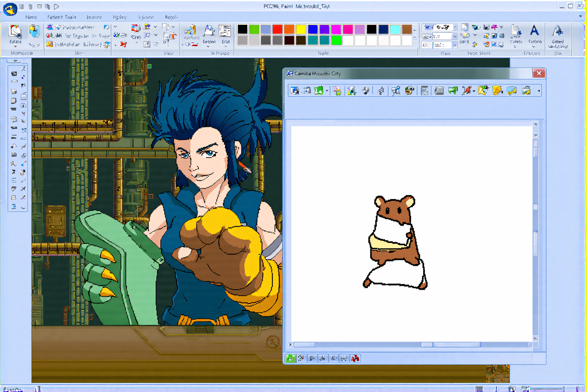Open the middle combo box dropdown in Flave group
Image resolution: width=587 pixels, height=392 pixels.
point(455,36)
